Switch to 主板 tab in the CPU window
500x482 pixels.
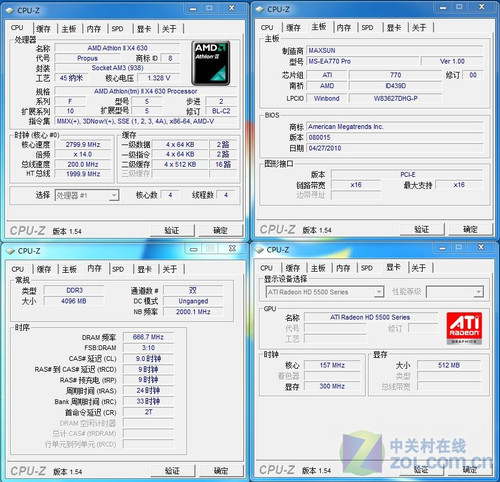tap(69, 29)
